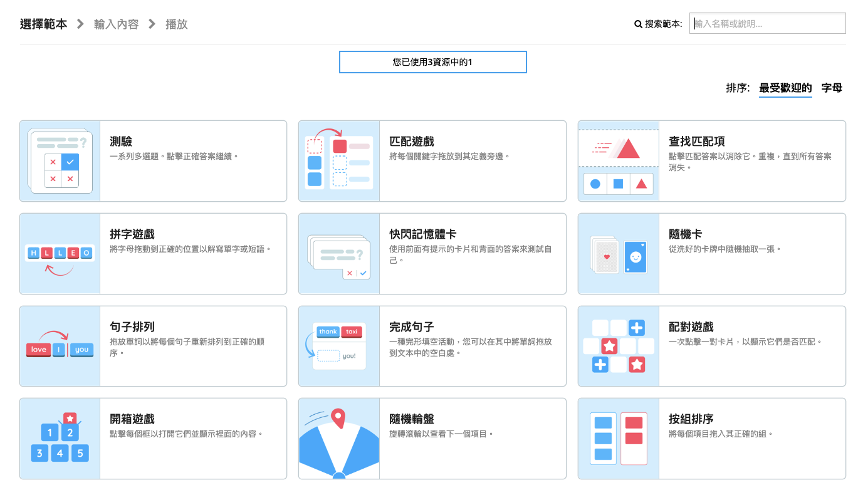The image size is (868, 500).
Task: Click the 配對遊戲 matching pairs icon
Action: (618, 346)
